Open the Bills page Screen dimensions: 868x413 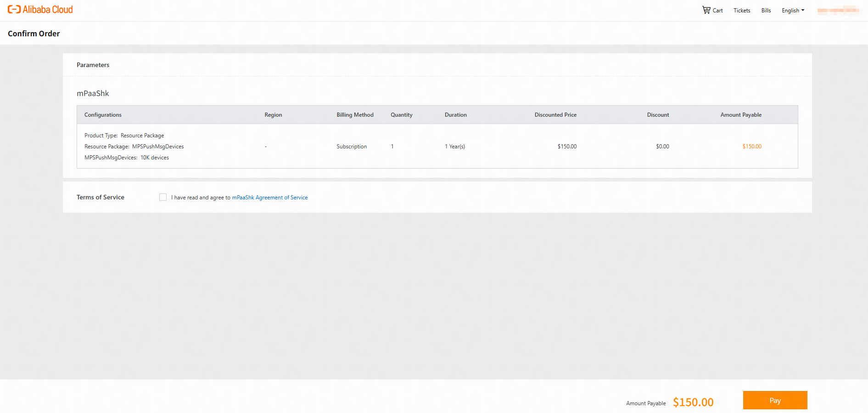click(766, 11)
